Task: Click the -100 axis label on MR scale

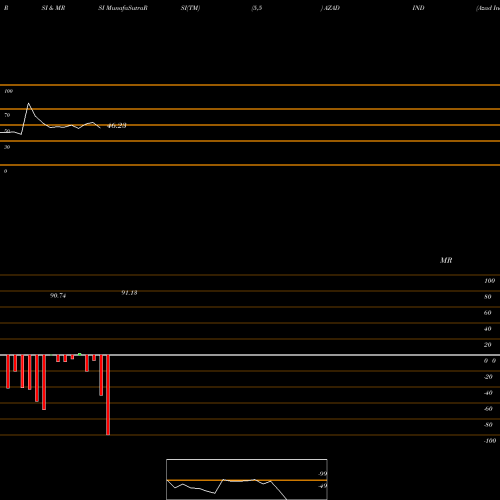Action: tap(490, 441)
